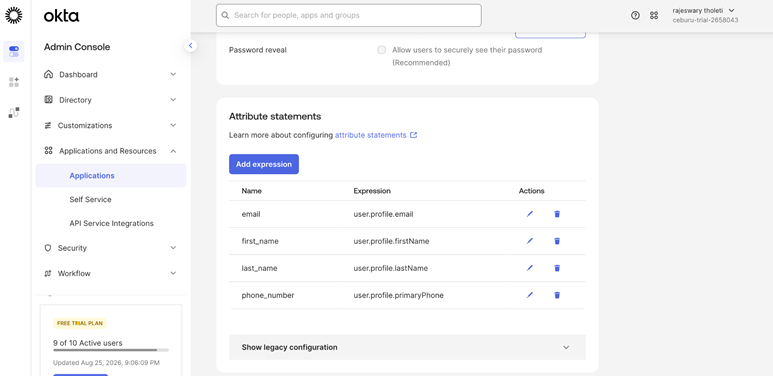Click the FREE TRIAL PLAN badge
Viewport: 773px width, 376px height.
80,323
